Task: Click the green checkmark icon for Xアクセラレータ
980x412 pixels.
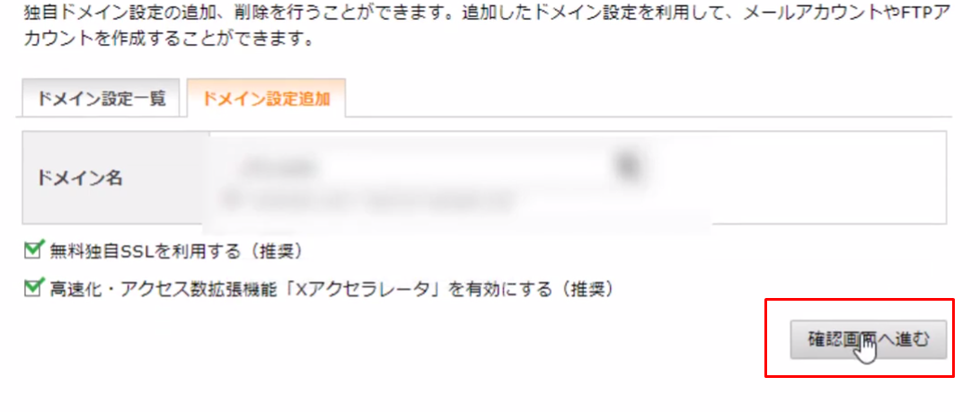Action: click(x=31, y=288)
